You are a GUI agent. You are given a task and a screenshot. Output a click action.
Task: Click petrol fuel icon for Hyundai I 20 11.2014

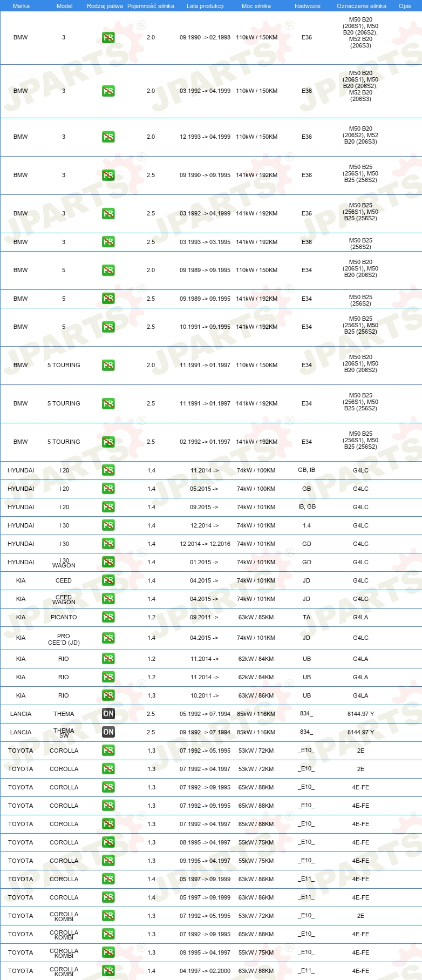[108, 470]
